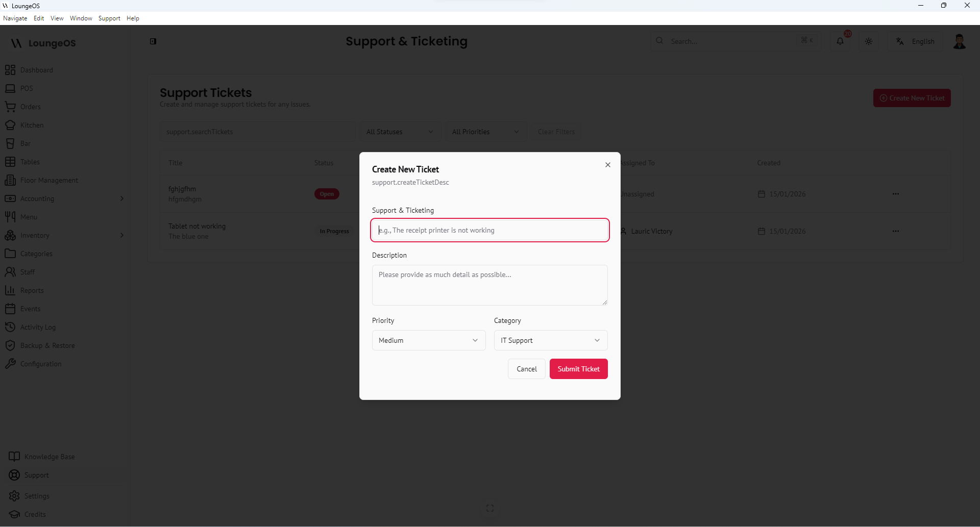Open the Knowledge Base book icon
980x527 pixels.
[x=14, y=457]
